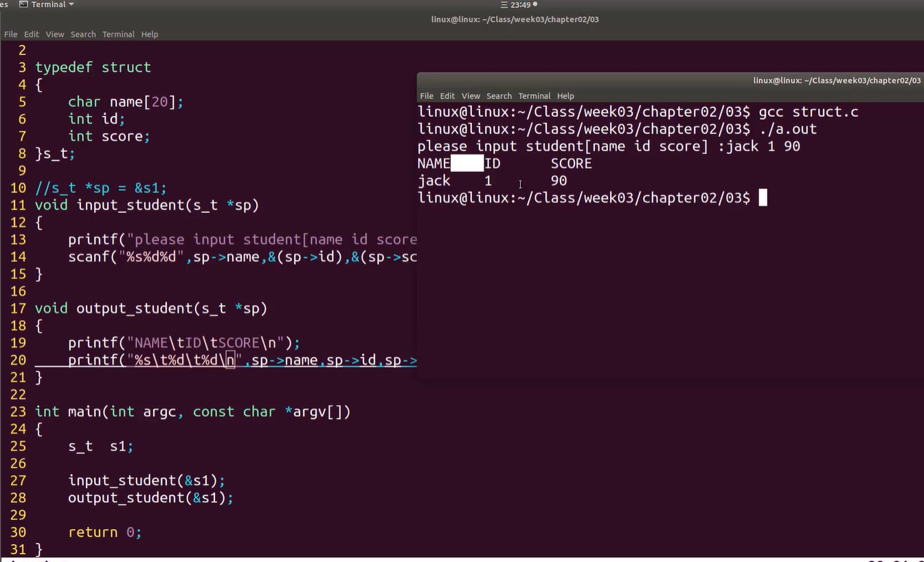Click the front terminal window title bar
Viewport: 924px width, 562px height.
click(x=671, y=80)
